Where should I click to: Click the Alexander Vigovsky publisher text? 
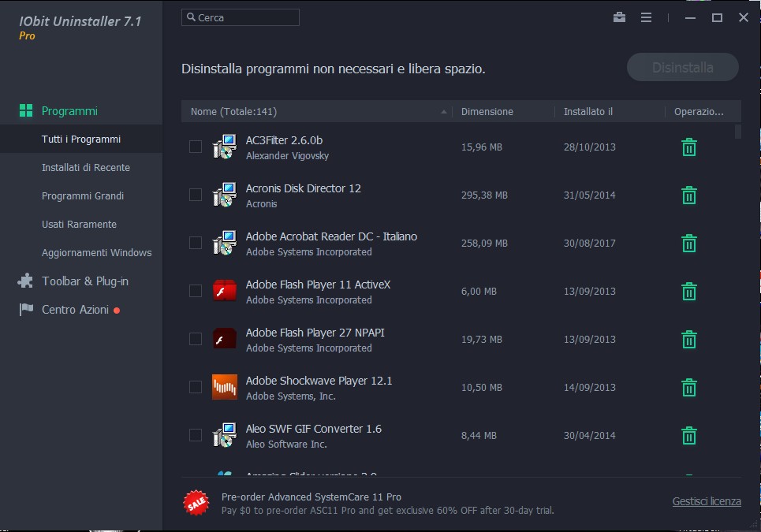coord(287,156)
